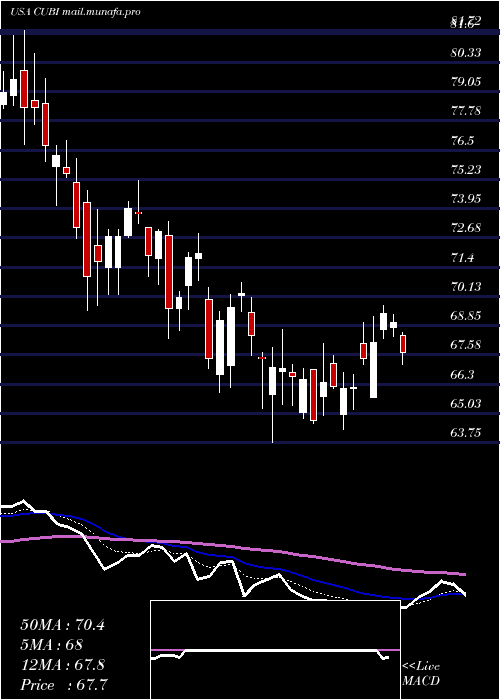Select the 79.05 price axis label

(466, 82)
